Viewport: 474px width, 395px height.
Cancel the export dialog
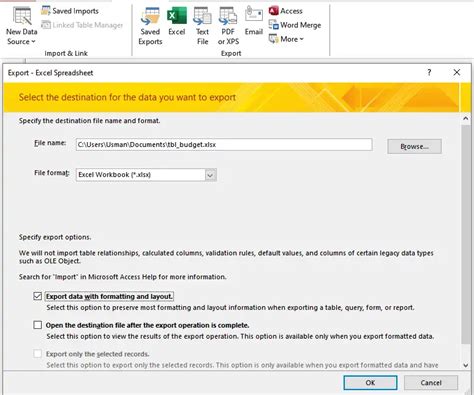pyautogui.click(x=431, y=383)
